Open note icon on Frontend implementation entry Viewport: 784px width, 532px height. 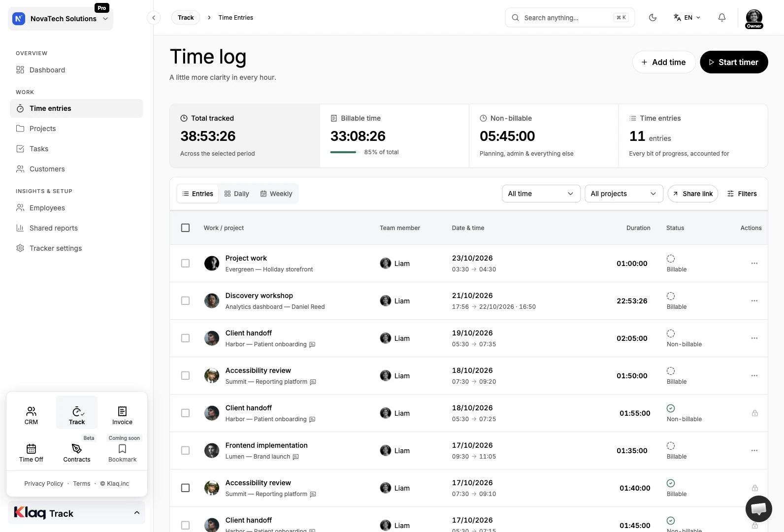pos(296,457)
